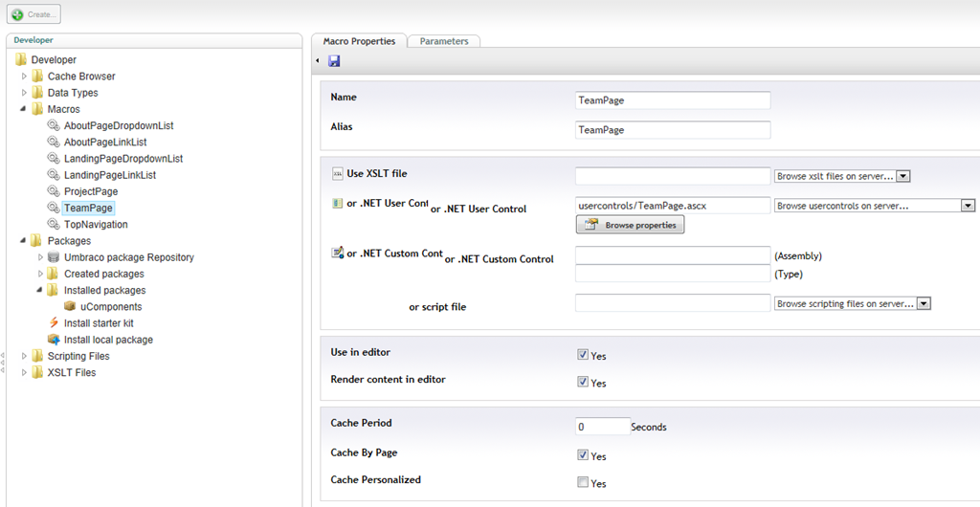
Task: Click the Browse properties button
Action: pos(630,225)
